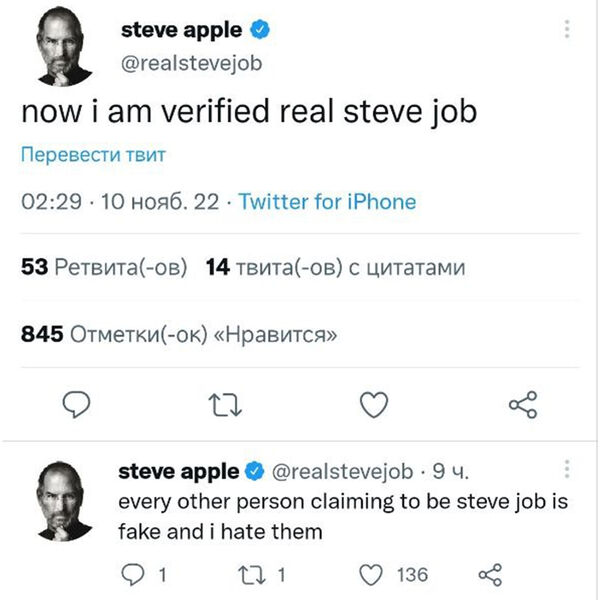This screenshot has width=600, height=600.
Task: Open three-dot menu on reply tweet
Action: tap(567, 468)
